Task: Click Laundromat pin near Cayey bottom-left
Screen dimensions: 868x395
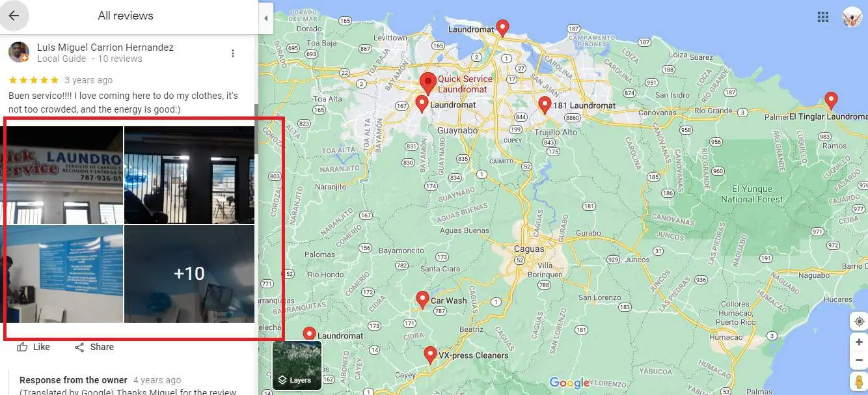Action: coord(309,334)
